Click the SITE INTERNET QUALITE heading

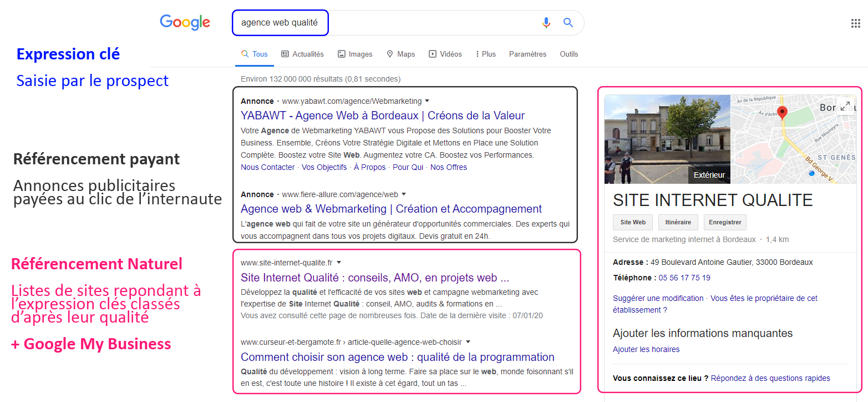click(x=713, y=200)
